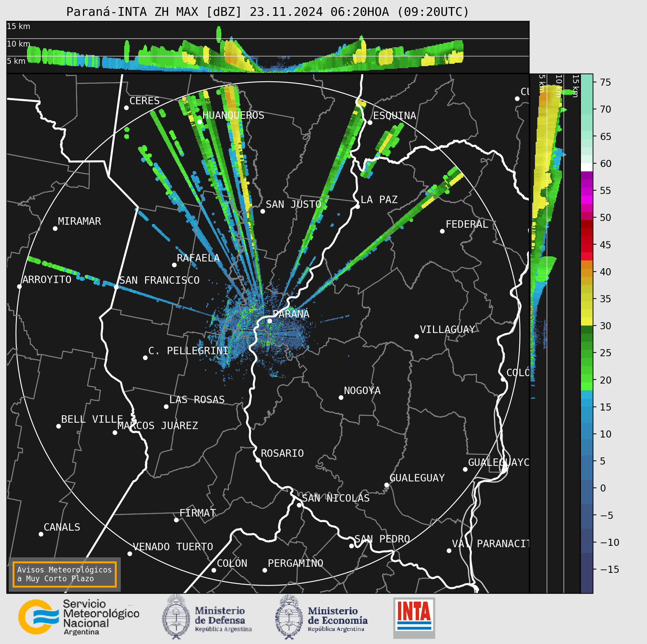Click the 20 dBZ green color on the scale

click(587, 379)
